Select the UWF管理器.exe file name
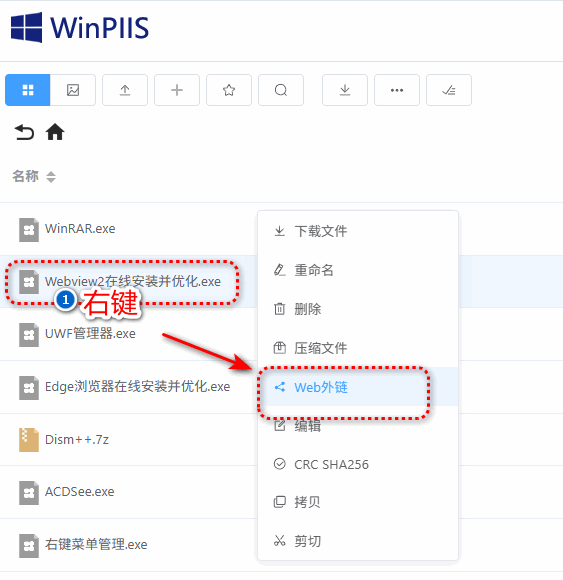 click(90, 334)
